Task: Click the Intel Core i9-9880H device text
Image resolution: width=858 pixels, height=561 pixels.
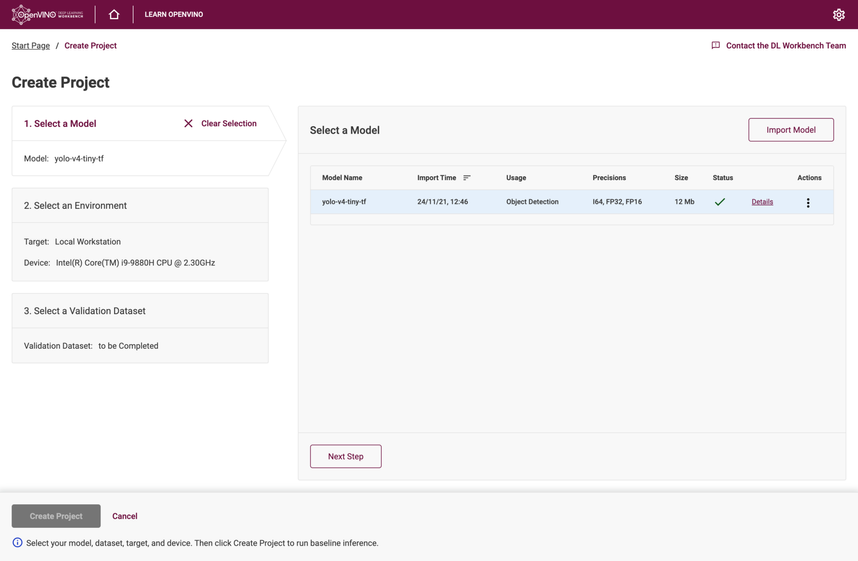Action: point(135,263)
